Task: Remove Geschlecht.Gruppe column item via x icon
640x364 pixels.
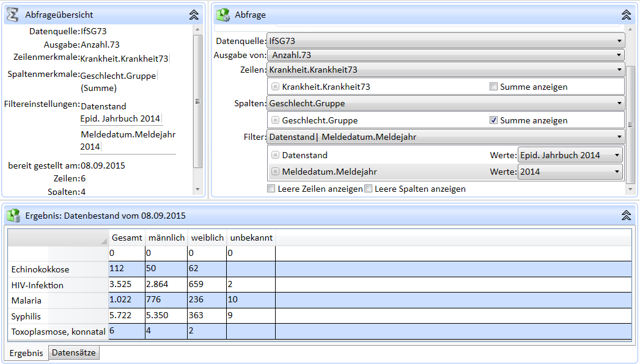Action: [x=275, y=120]
